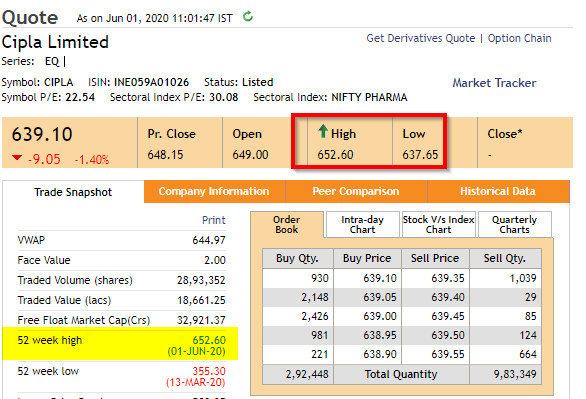Click the Traded Volume value 28,93,352
Image resolution: width=586 pixels, height=399 pixels.
coord(201,280)
